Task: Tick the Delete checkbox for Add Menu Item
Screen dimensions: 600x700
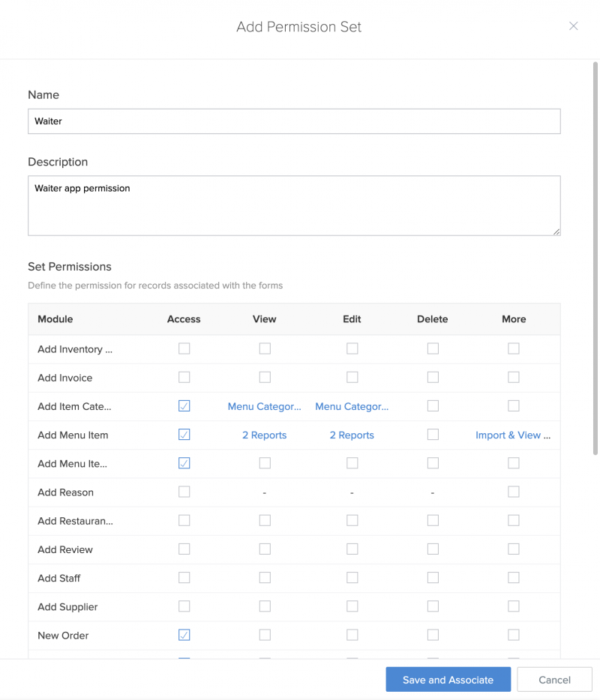Action: 433,435
